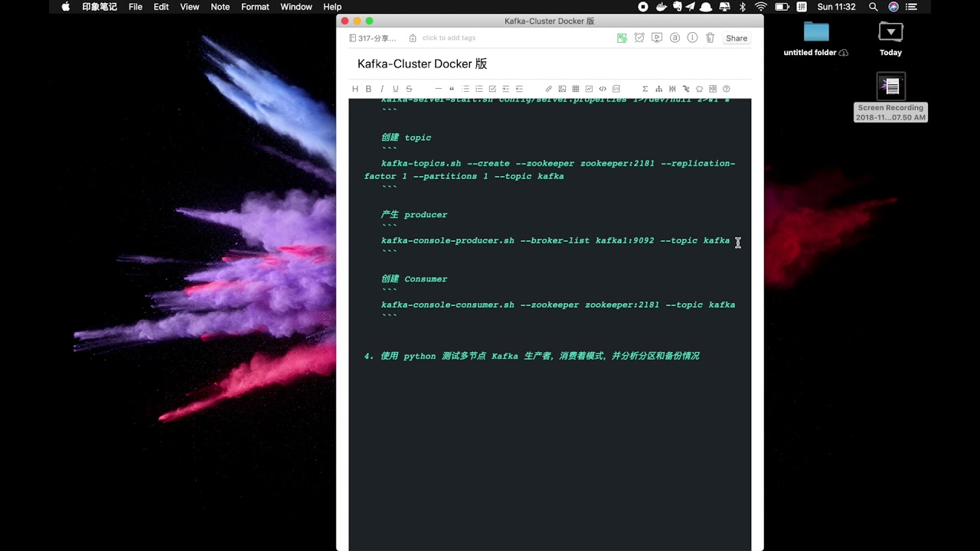
Task: Show note info
Action: point(692,37)
